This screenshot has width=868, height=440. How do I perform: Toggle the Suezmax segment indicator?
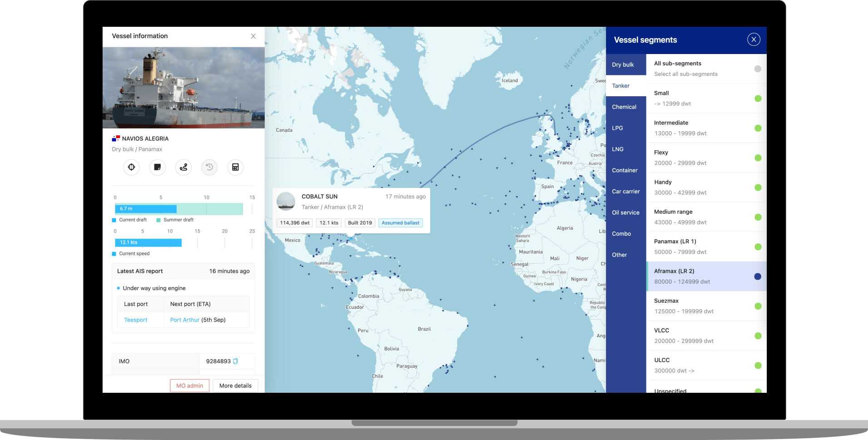(x=757, y=306)
